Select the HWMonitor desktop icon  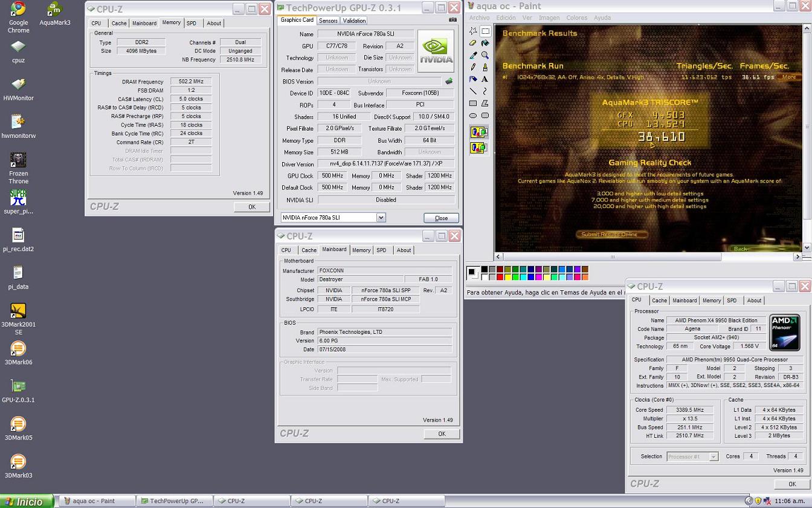coord(18,89)
